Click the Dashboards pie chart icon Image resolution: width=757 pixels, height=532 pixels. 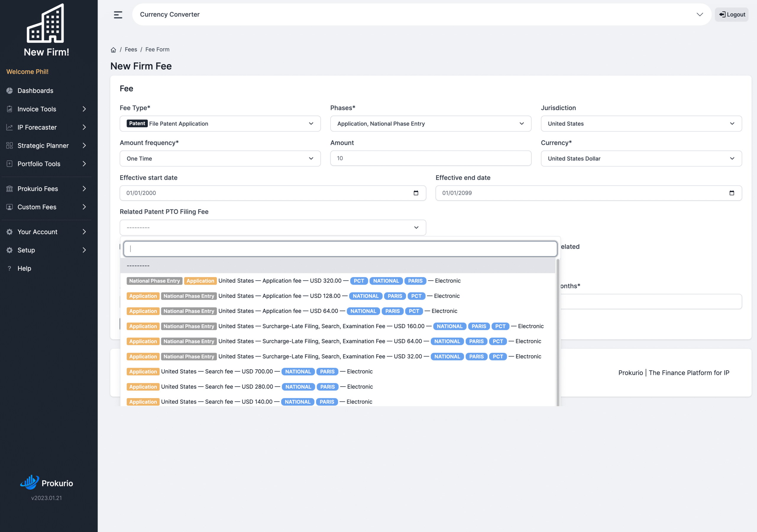point(9,91)
